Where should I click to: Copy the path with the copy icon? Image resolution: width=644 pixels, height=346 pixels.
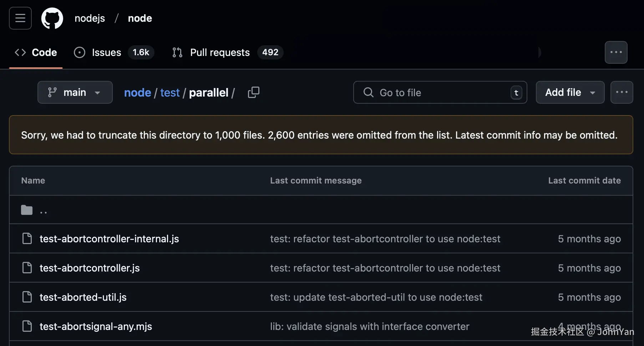[253, 92]
